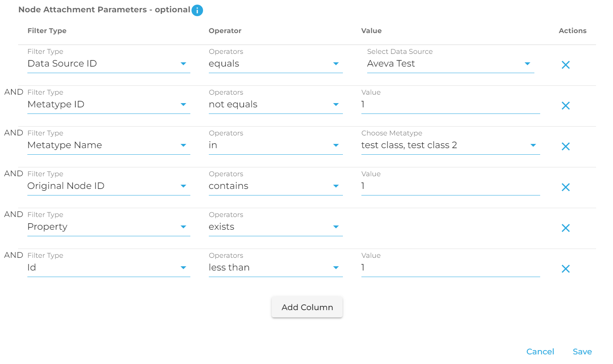Open the Choose Metatype dropdown with test class
The image size is (613, 364).
450,145
